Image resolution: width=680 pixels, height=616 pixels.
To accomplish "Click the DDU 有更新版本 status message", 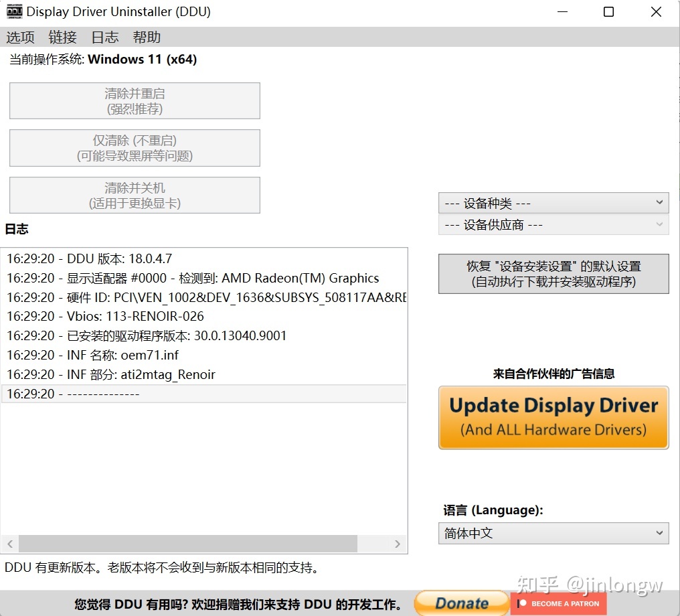I will pyautogui.click(x=163, y=567).
